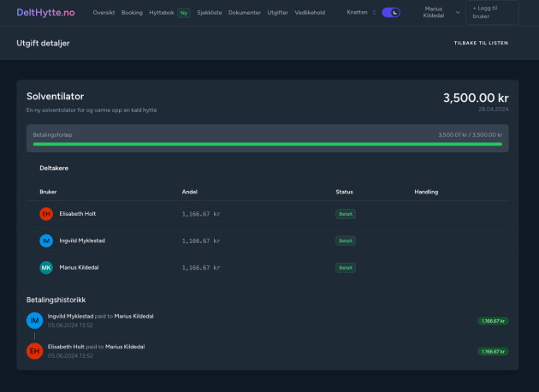Click the date 28.04.2024
539x392 pixels.
494,110
